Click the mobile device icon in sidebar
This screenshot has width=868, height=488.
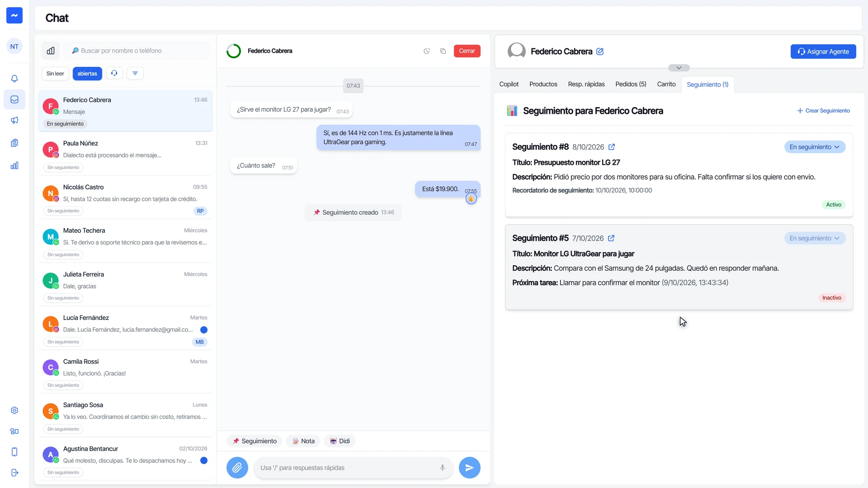coord(14,452)
